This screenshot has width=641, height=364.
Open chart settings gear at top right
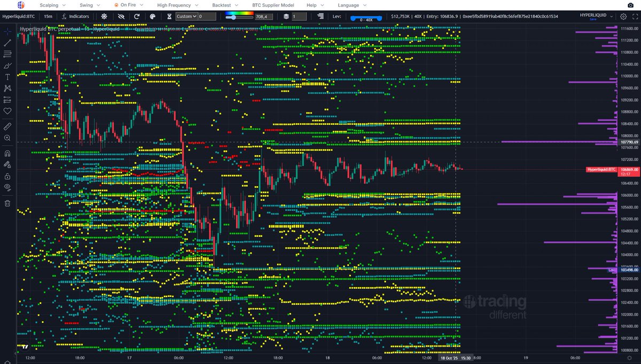[623, 17]
